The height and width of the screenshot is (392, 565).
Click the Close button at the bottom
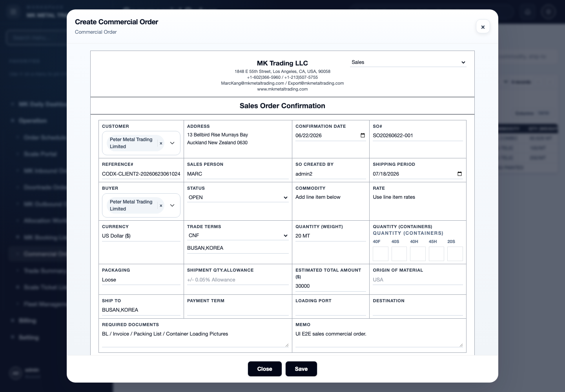[x=265, y=369]
